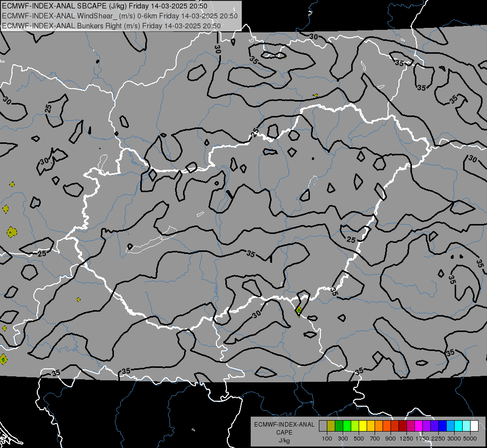
Task: Click the J/kg unit label in legend
Action: point(284,441)
